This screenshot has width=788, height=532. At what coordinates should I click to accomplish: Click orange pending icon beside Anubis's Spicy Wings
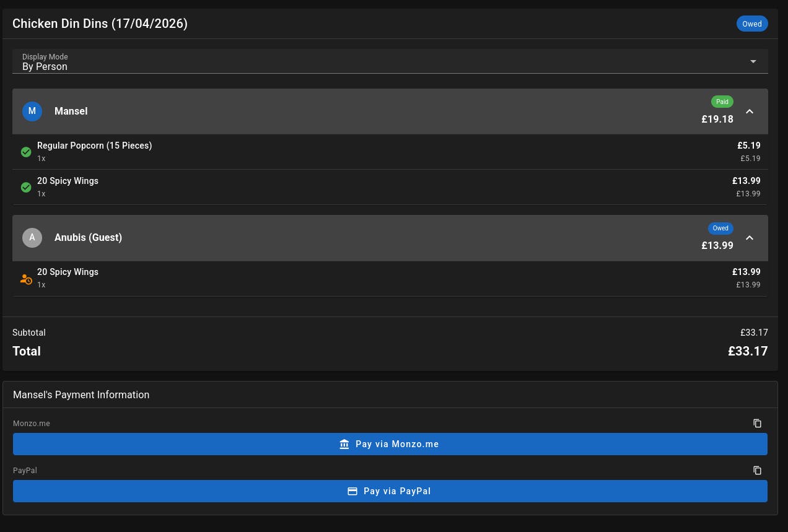[x=26, y=279]
